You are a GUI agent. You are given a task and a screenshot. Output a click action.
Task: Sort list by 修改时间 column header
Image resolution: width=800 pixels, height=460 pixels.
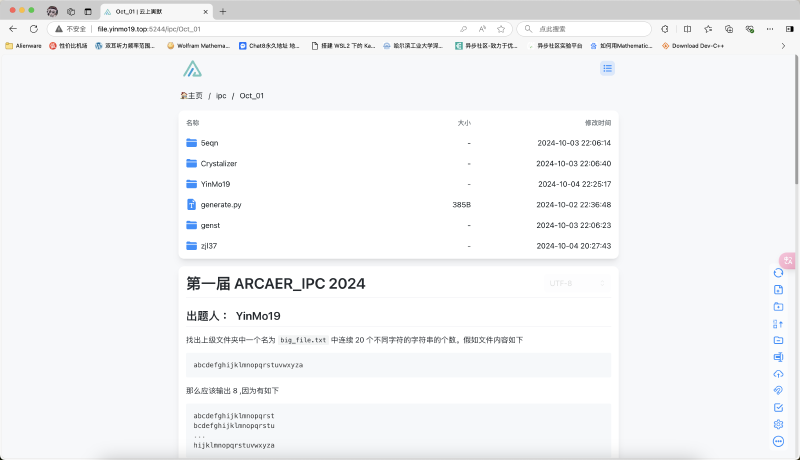click(597, 122)
